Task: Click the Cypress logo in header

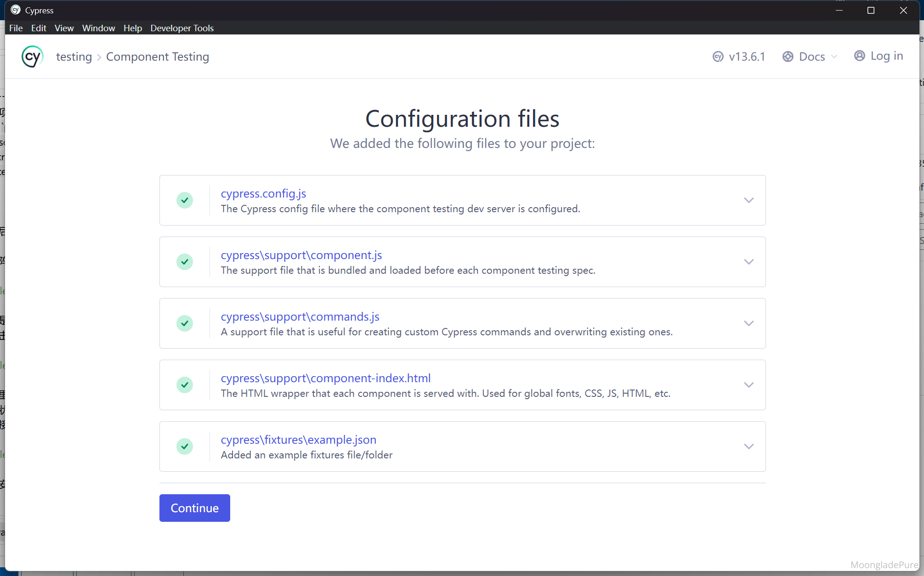Action: (32, 56)
